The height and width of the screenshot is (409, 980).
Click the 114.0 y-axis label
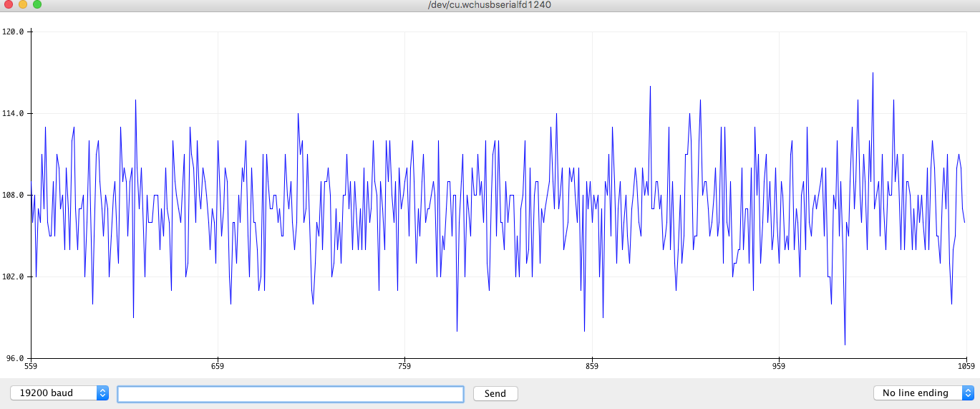point(14,114)
